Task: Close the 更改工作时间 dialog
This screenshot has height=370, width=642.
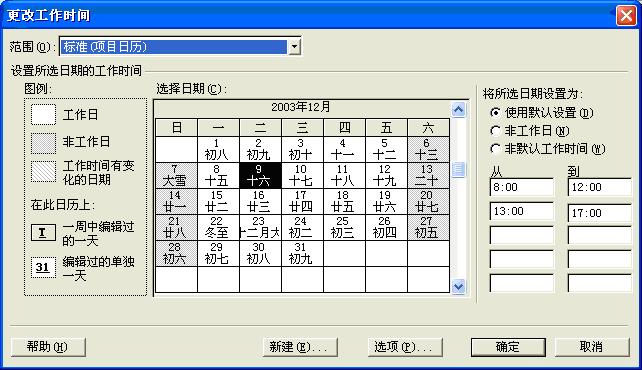Action: pos(626,16)
